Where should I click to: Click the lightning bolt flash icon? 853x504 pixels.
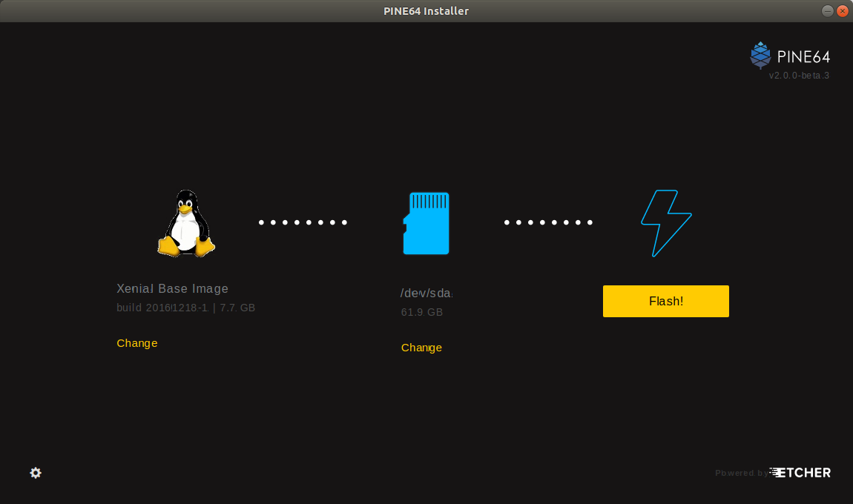coord(666,223)
